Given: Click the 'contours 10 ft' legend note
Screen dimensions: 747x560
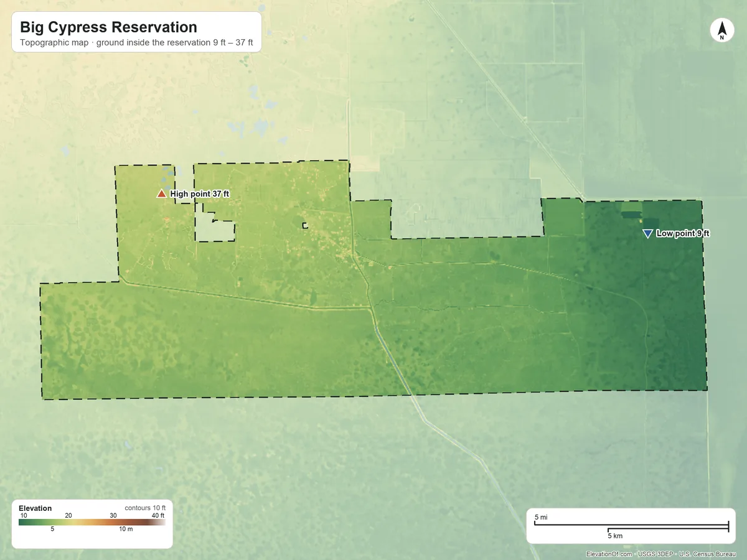Looking at the screenshot, I should tap(145, 508).
